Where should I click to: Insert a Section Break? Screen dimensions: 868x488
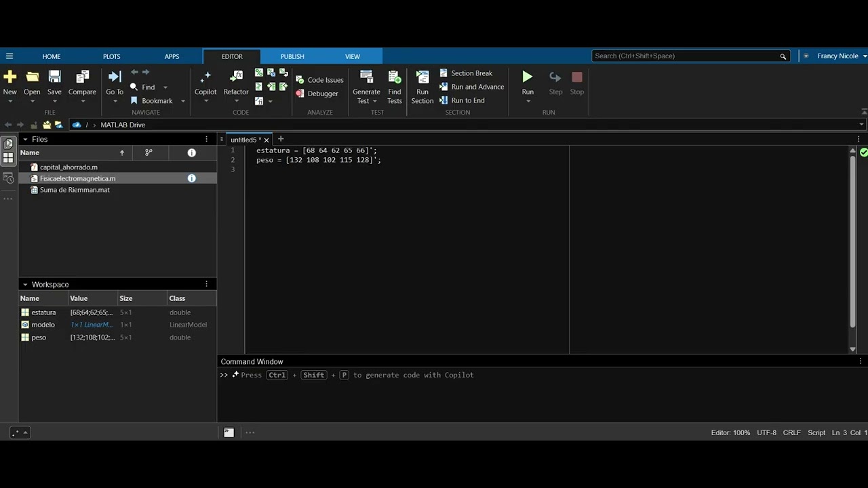466,73
